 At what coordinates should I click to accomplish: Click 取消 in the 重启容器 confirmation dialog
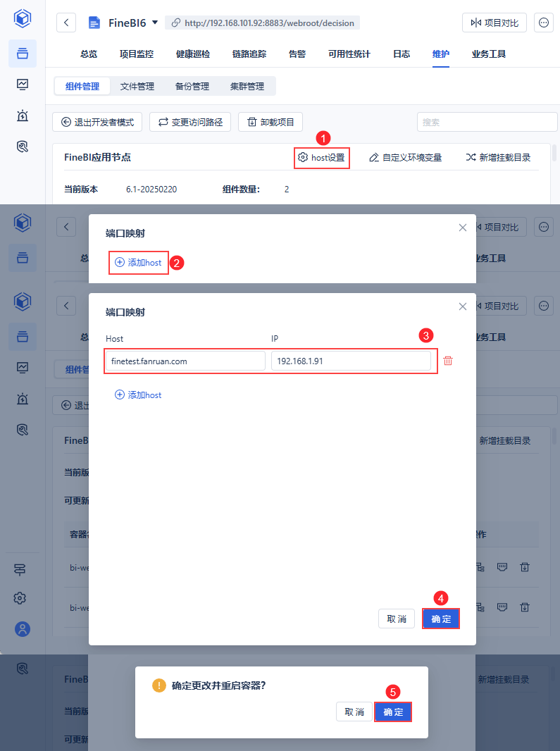[x=354, y=712]
